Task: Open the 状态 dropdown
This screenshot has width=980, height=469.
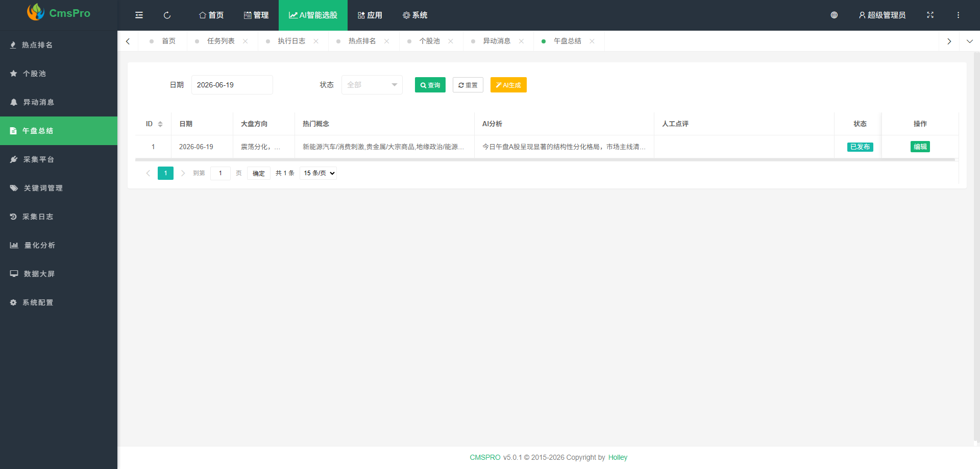Action: pos(372,85)
